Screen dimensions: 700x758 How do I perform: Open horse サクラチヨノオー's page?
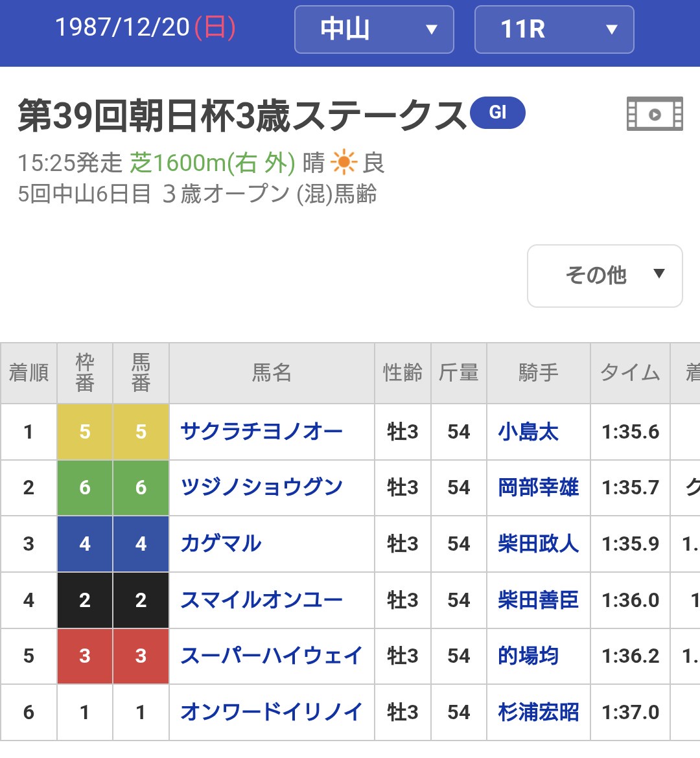coord(261,431)
